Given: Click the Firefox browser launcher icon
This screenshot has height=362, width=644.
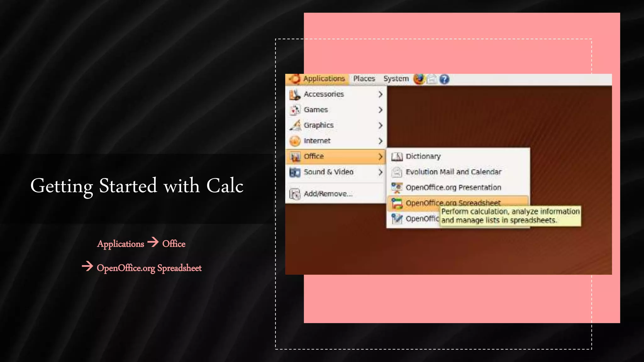Looking at the screenshot, I should (x=419, y=79).
